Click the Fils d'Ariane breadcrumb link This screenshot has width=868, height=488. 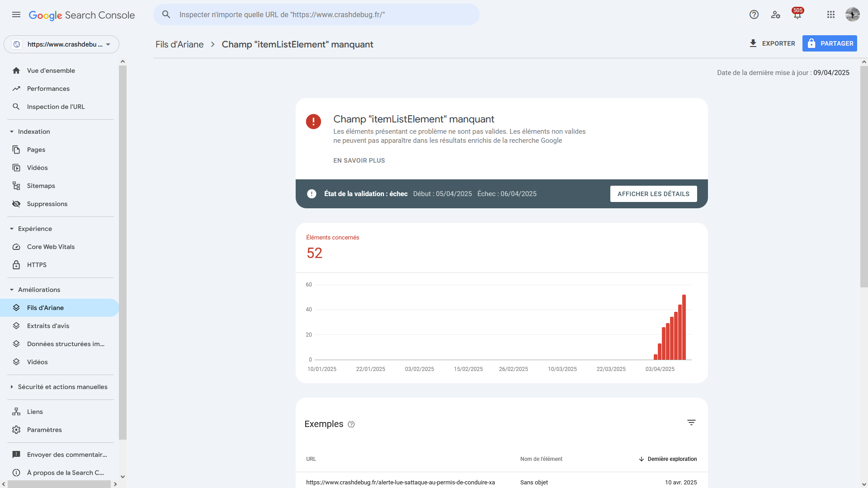179,44
